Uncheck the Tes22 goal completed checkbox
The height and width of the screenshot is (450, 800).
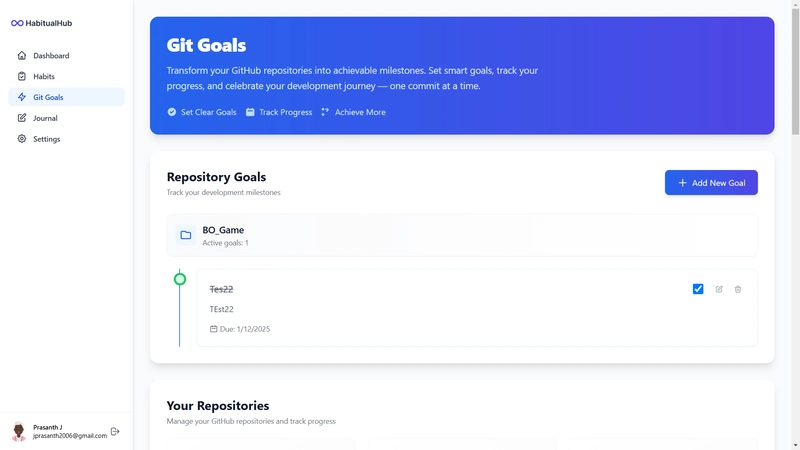698,289
